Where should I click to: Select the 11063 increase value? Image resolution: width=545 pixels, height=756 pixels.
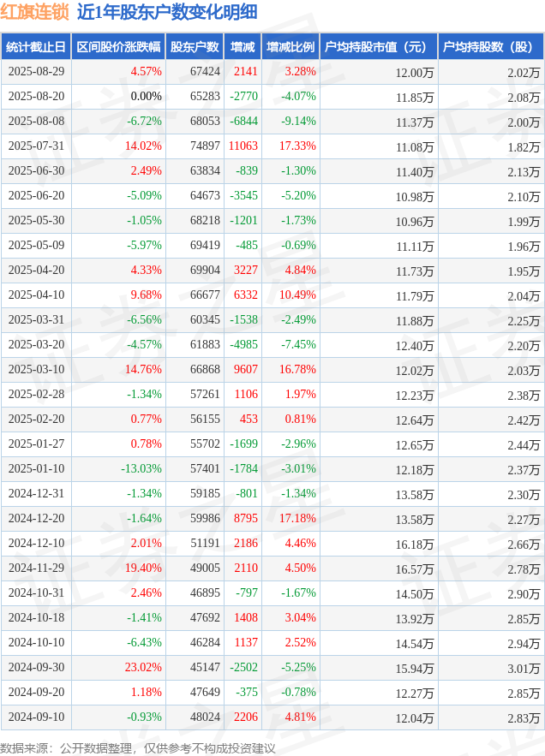pyautogui.click(x=243, y=146)
